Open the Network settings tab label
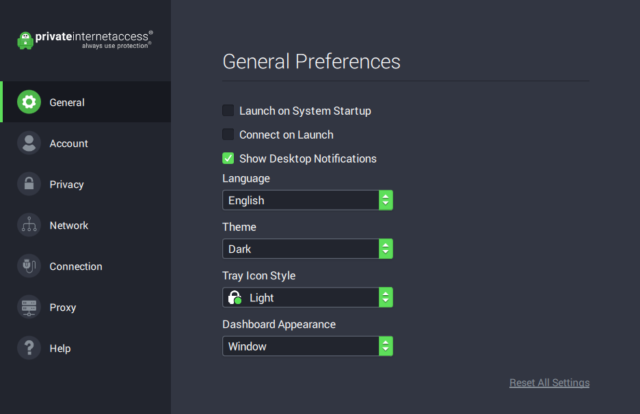This screenshot has width=640, height=414. pyautogui.click(x=69, y=225)
